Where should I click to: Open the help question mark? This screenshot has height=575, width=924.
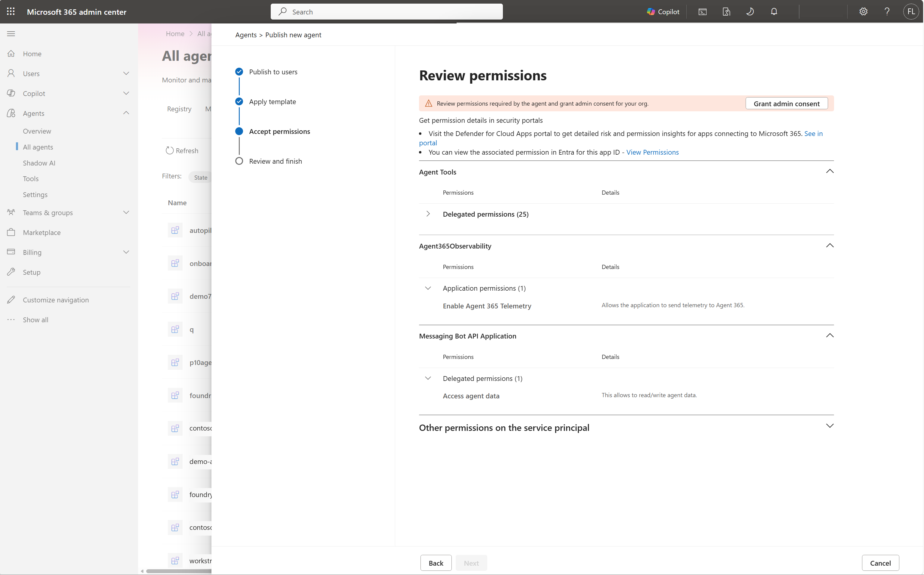tap(887, 12)
